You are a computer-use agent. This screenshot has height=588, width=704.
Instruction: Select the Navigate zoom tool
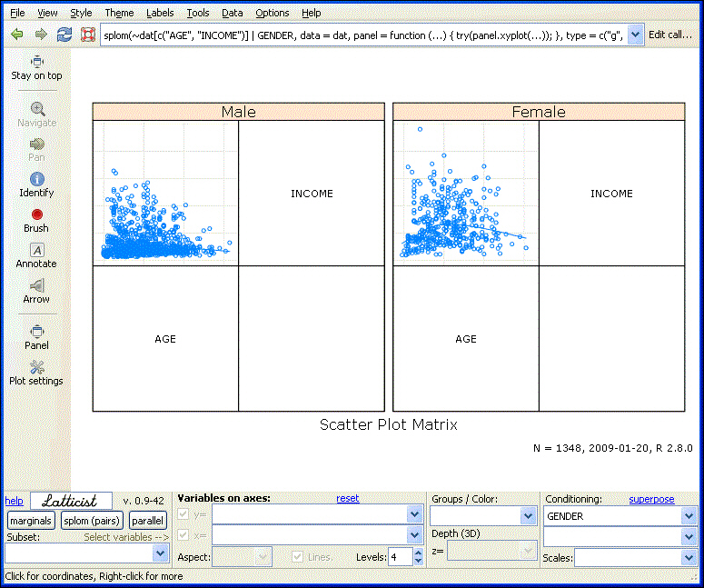[37, 115]
